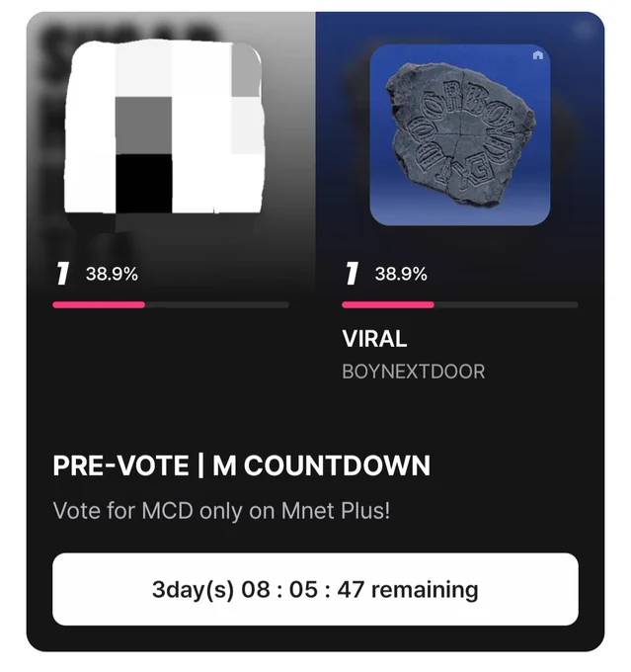The height and width of the screenshot is (672, 631).
Task: Tap the 3day(s) remaining countdown button
Action: 315,589
